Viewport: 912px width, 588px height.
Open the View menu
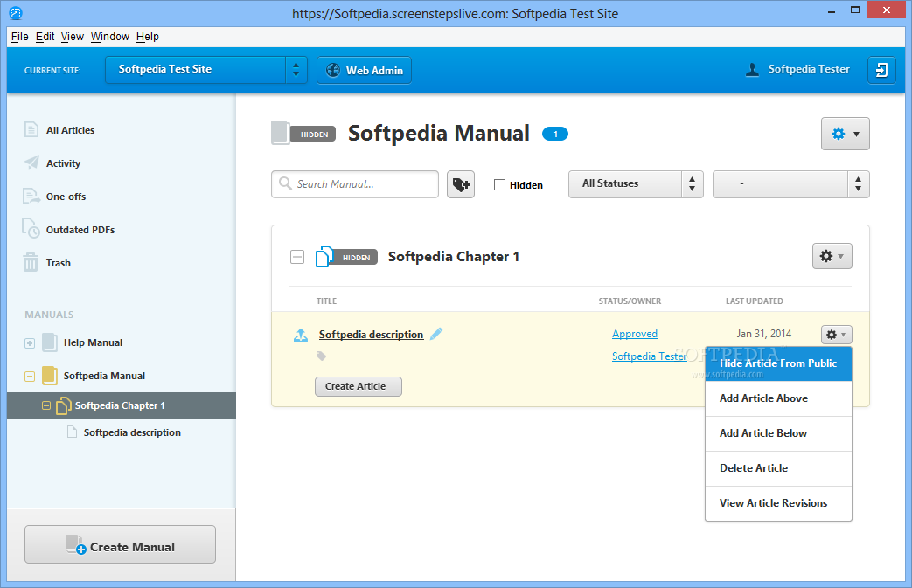[72, 37]
